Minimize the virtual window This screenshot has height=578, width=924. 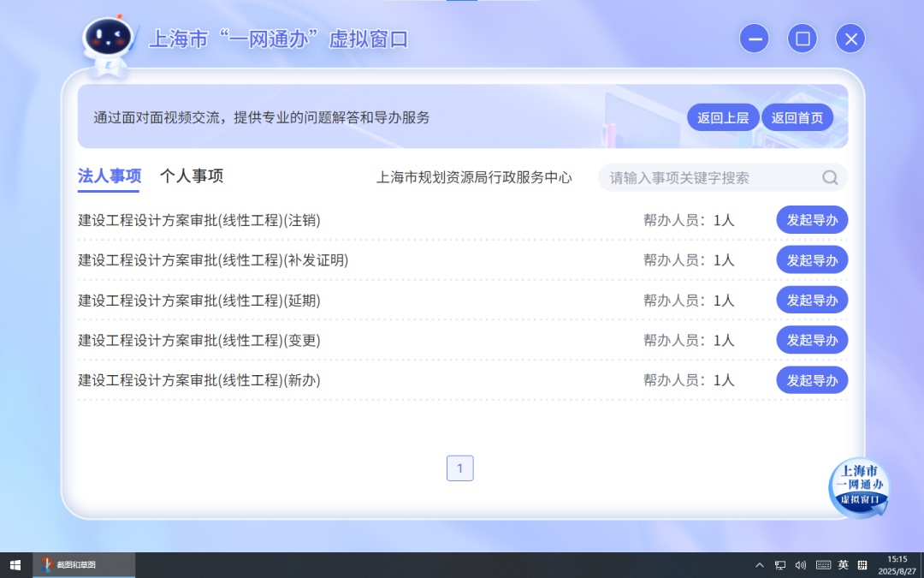pos(755,39)
